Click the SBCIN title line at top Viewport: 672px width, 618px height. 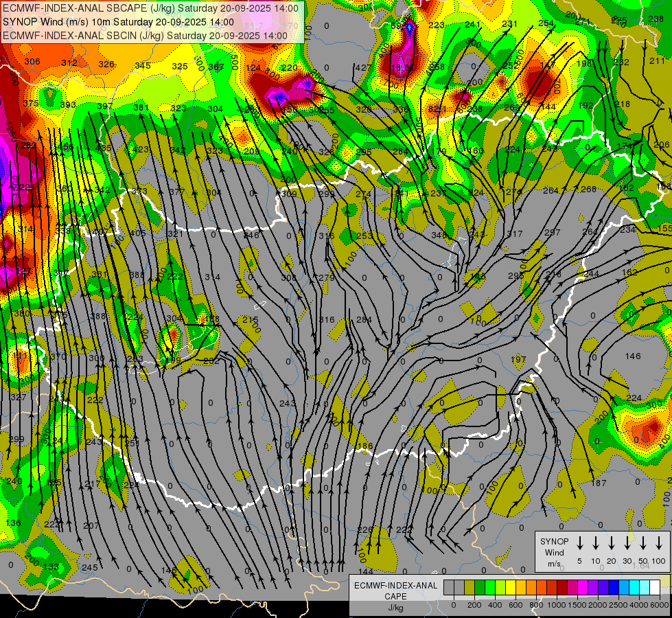145,36
